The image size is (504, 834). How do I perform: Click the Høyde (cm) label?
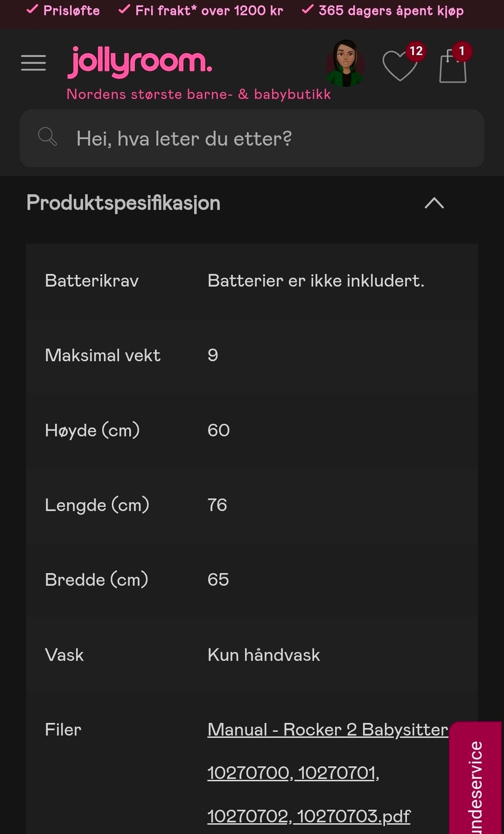point(92,430)
